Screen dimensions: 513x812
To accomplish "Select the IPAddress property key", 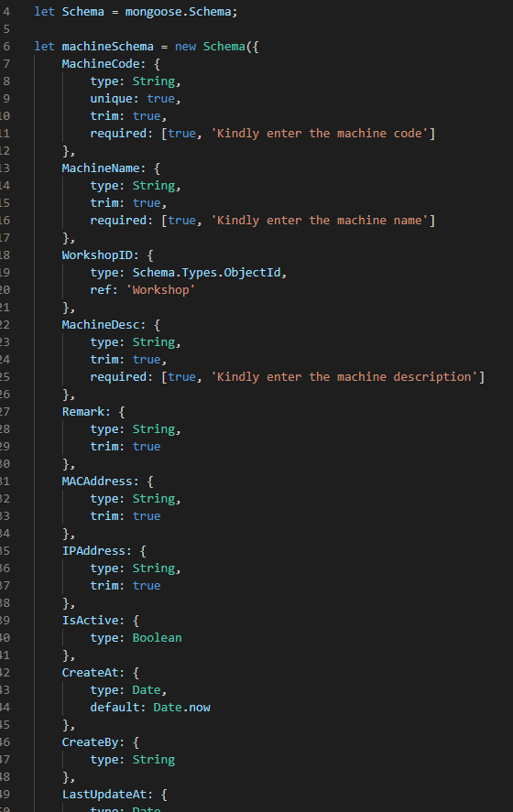I will pos(93,550).
